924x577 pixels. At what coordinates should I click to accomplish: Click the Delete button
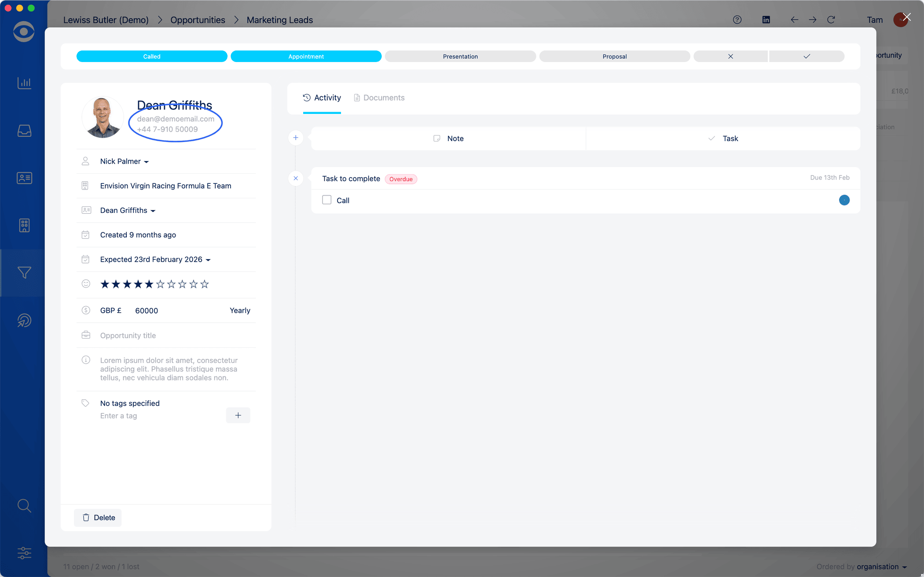pyautogui.click(x=98, y=518)
